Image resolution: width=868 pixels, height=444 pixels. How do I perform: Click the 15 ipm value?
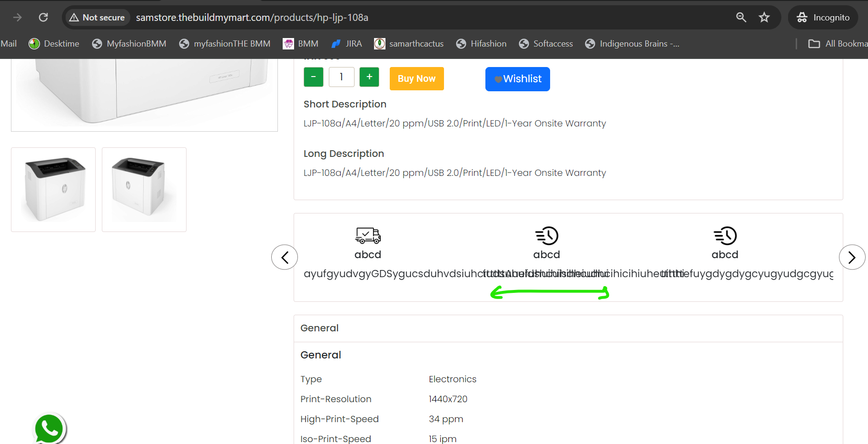(443, 439)
